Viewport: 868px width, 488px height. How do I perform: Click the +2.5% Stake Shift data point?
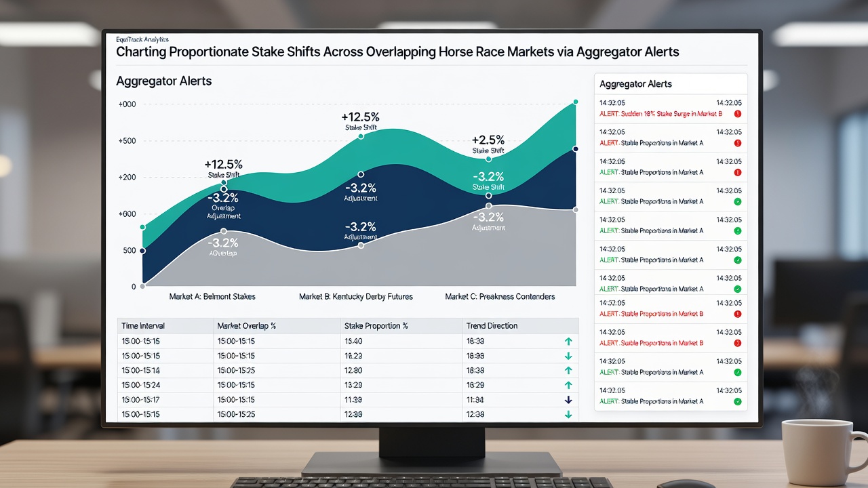point(488,159)
